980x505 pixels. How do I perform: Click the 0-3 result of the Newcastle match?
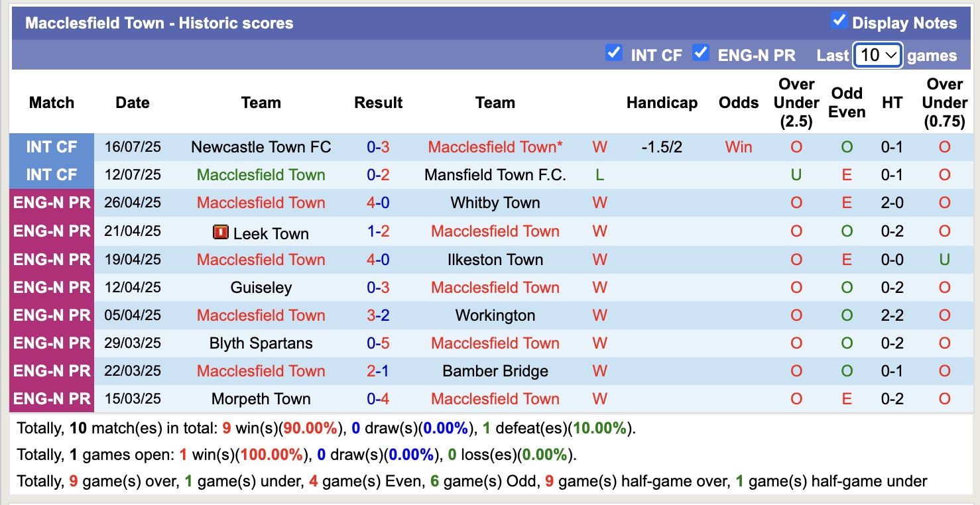[x=378, y=146]
